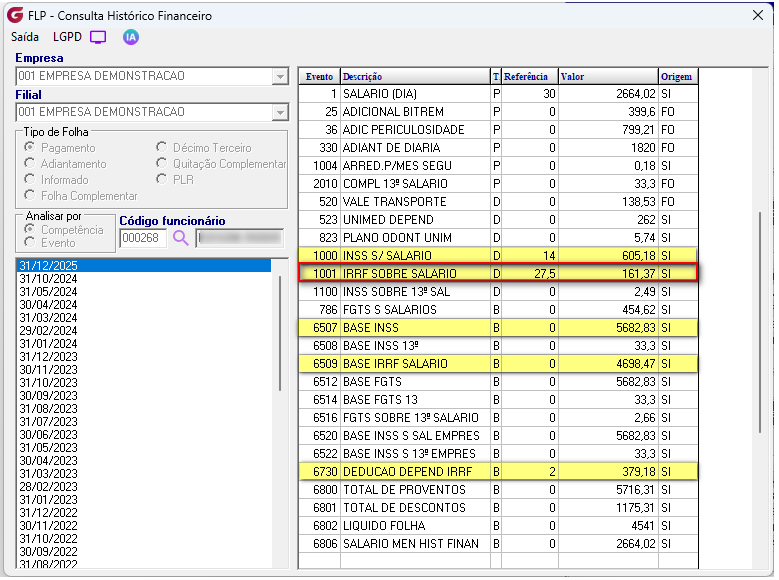
Task: Select the SALARIO (DIA) row
Action: click(x=498, y=94)
